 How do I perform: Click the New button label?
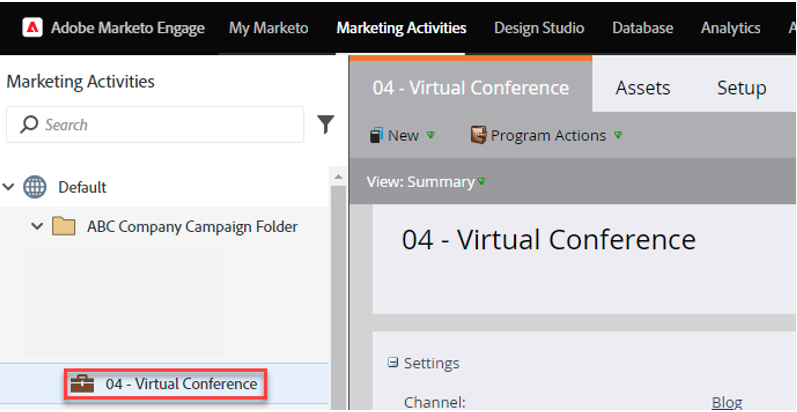point(403,136)
